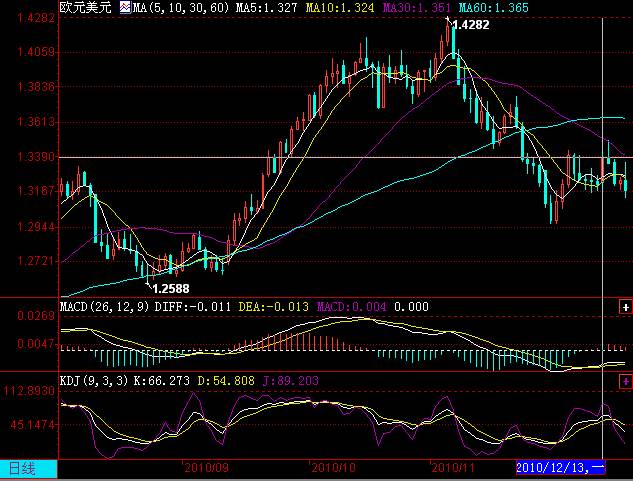The height and width of the screenshot is (481, 633).
Task: Click the 0.0268 MACD axis label
Action: (36, 316)
